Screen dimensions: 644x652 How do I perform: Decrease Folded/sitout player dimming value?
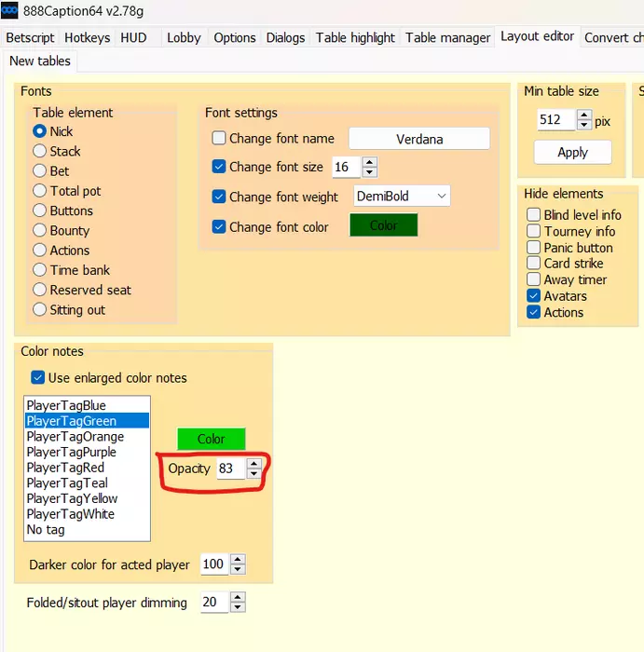pyautogui.click(x=238, y=607)
